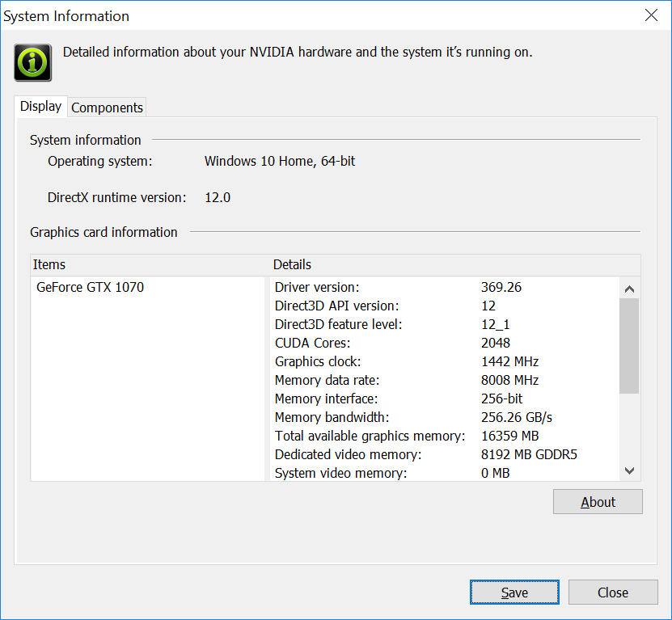This screenshot has width=672, height=620.
Task: Click the Details list scrollbar thumb
Action: click(629, 346)
